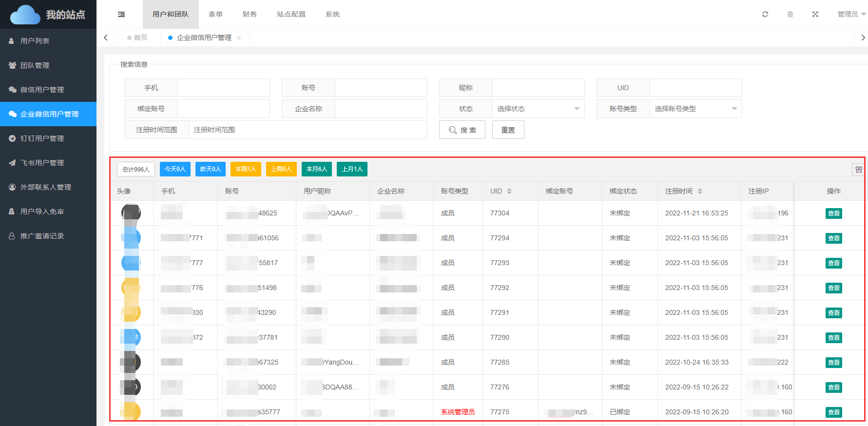Sort the table by 注册时间 column

(x=700, y=191)
